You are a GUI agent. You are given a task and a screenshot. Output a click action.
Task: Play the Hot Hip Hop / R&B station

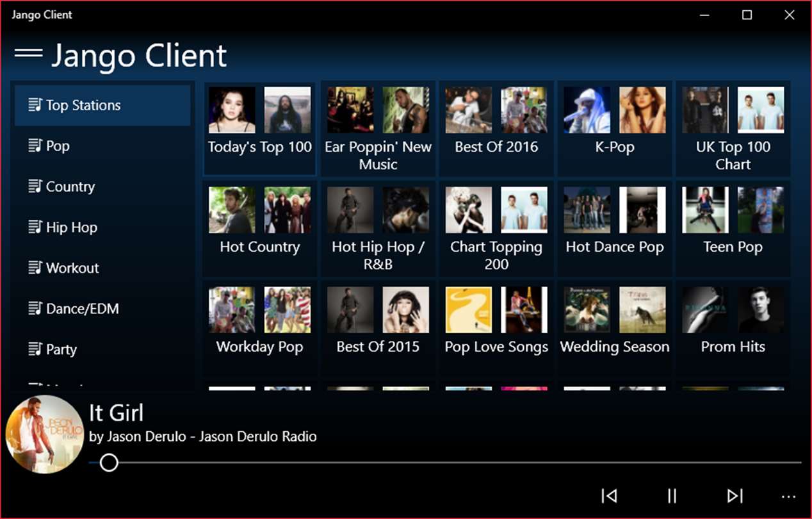coord(378,229)
